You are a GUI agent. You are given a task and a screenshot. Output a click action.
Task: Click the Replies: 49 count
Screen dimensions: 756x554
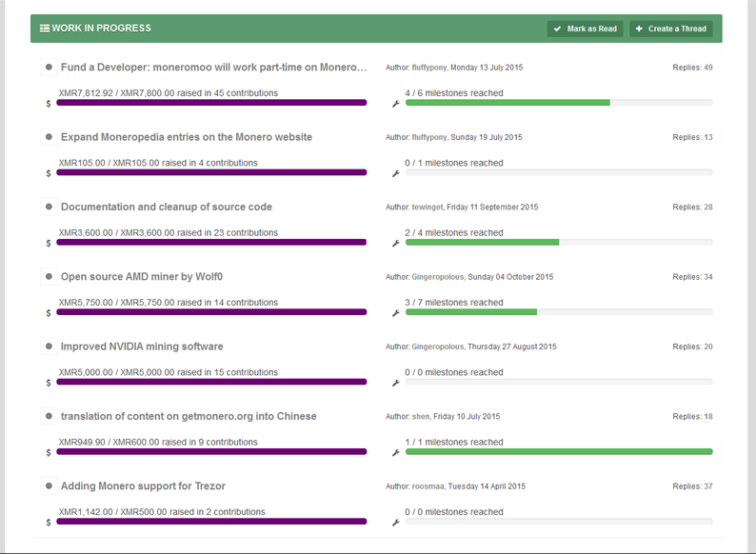692,68
